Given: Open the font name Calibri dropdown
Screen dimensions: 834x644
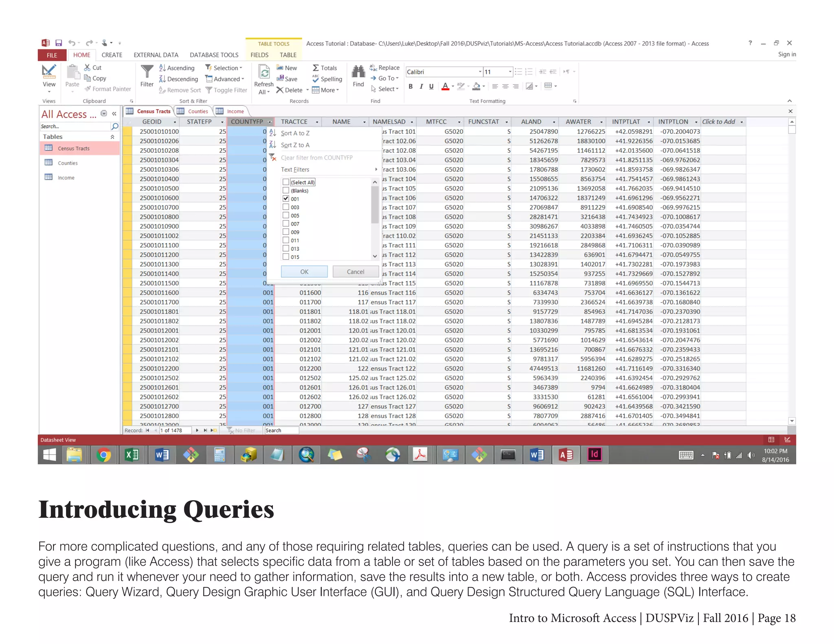Looking at the screenshot, I should point(480,72).
